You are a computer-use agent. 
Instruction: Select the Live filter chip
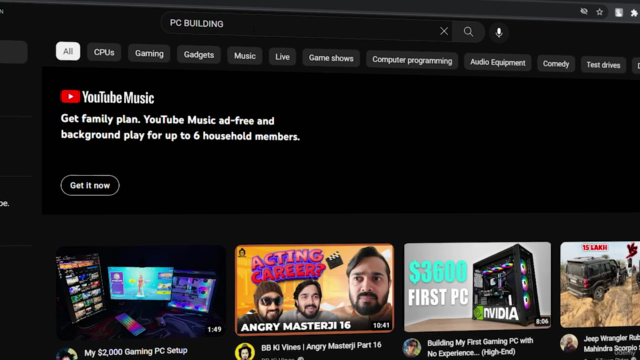point(282,57)
